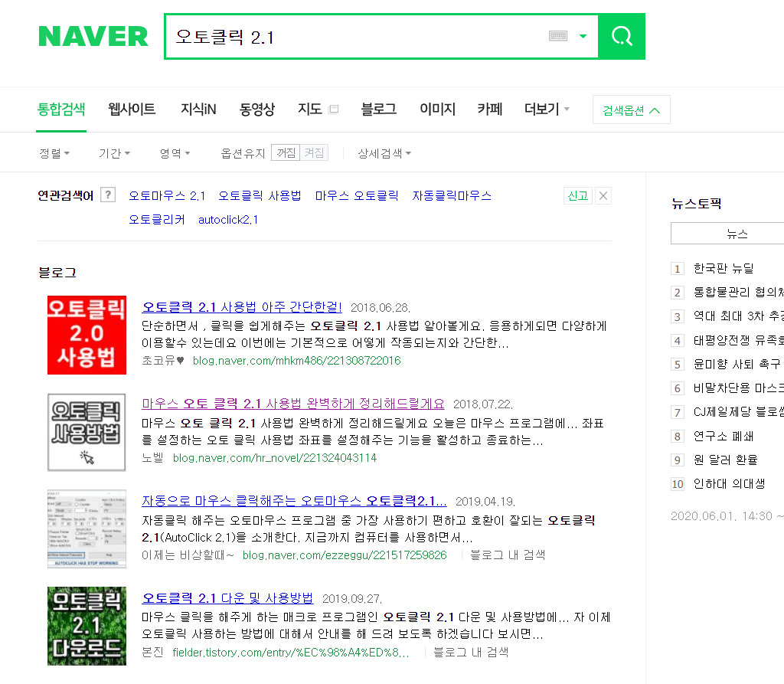Open the 정렬 sort dropdown
784x684 pixels.
coord(54,153)
